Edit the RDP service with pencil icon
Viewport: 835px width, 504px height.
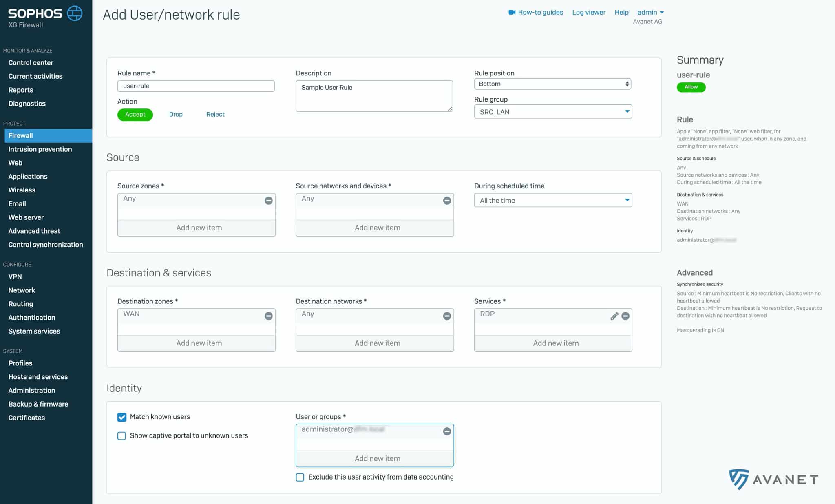(x=614, y=316)
